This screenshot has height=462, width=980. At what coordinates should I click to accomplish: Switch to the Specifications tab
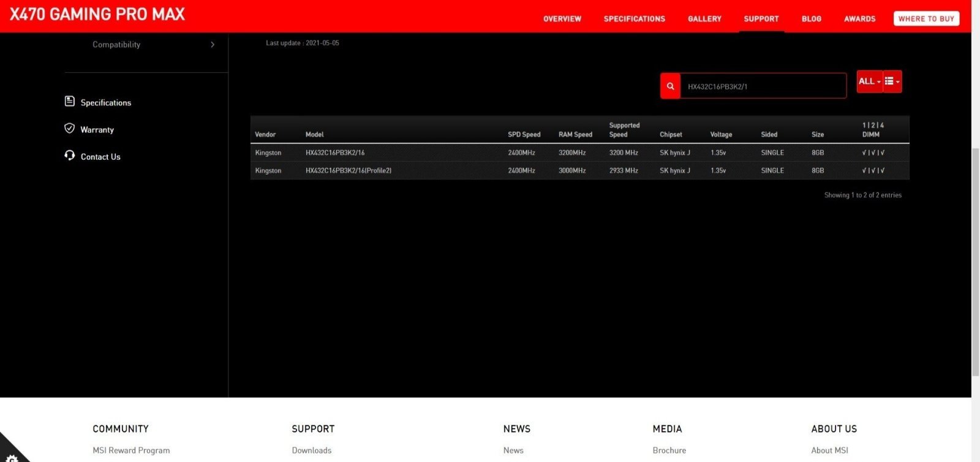coord(634,19)
